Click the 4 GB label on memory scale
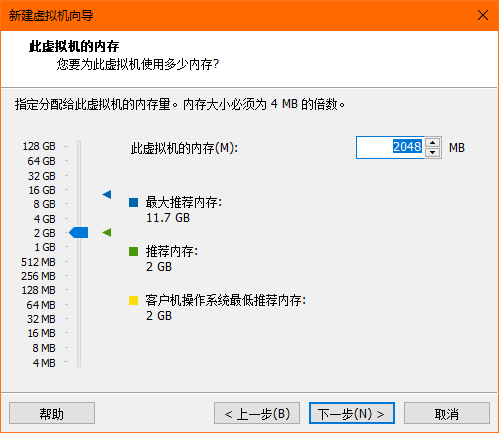The image size is (499, 433). coord(44,219)
